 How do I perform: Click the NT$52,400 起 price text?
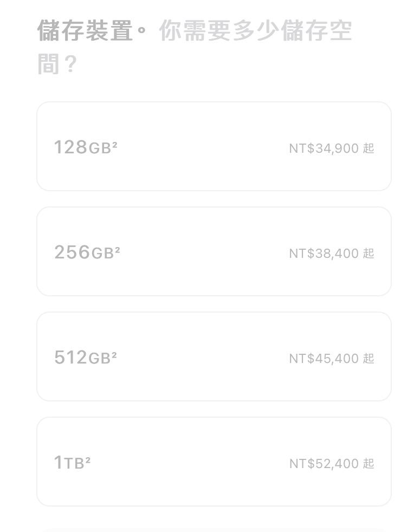[332, 464]
